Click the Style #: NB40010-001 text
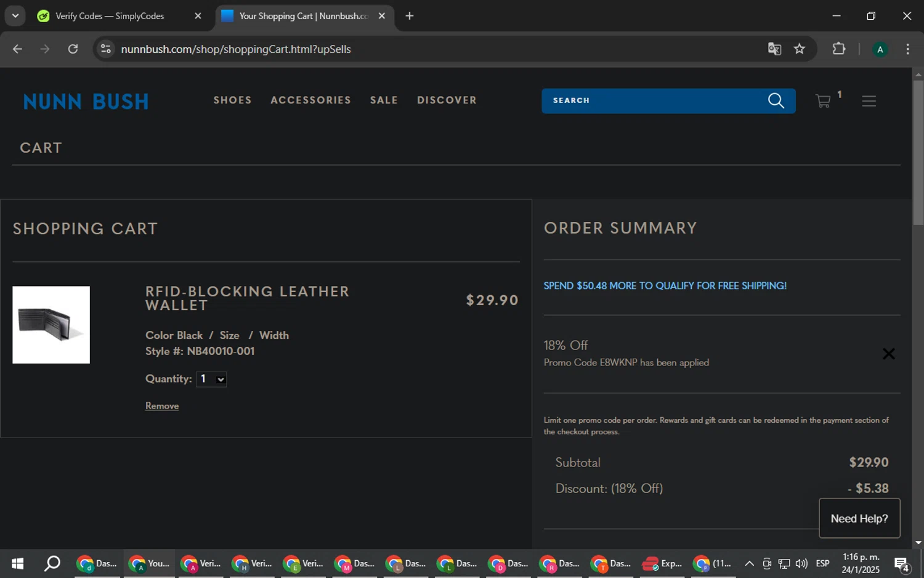 (x=200, y=351)
